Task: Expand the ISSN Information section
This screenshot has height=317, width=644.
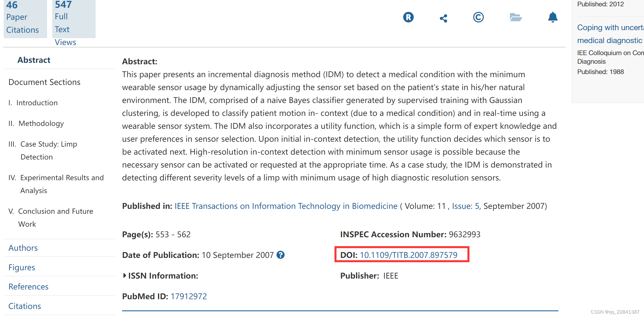Action: tap(160, 276)
